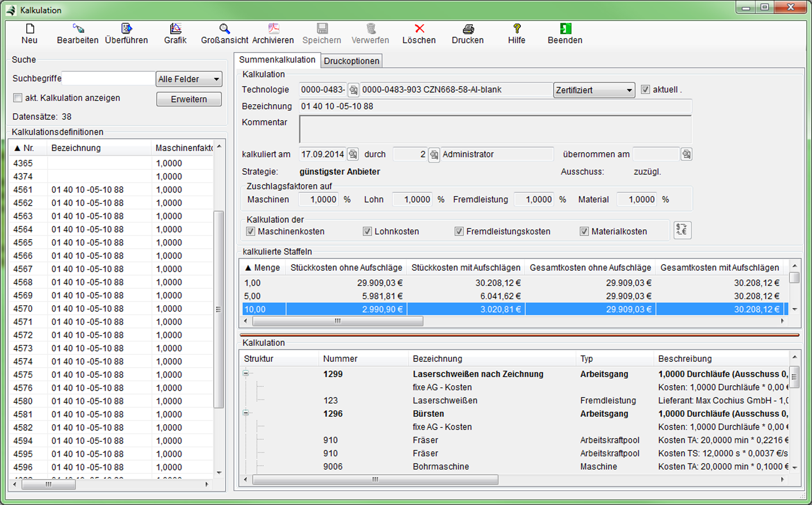Click the Staffeln table horizontal scrollbar thumb
Screen dimensions: 812x505
(x=337, y=321)
